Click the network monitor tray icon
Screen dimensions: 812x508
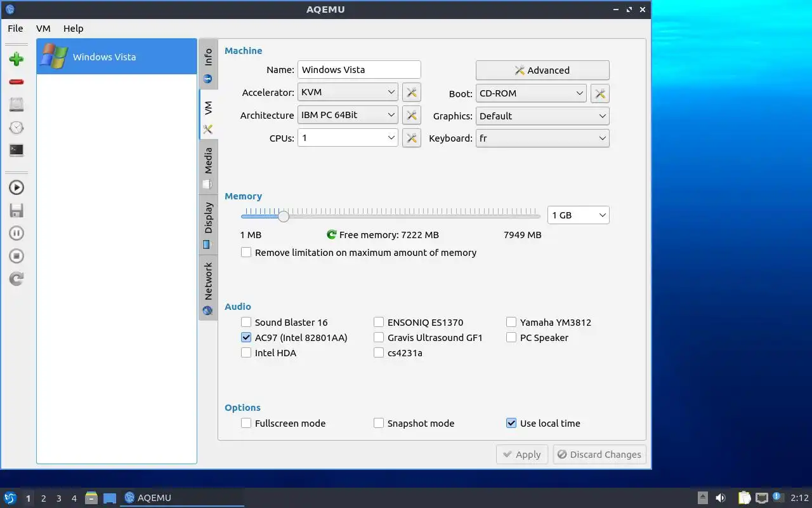click(761, 498)
